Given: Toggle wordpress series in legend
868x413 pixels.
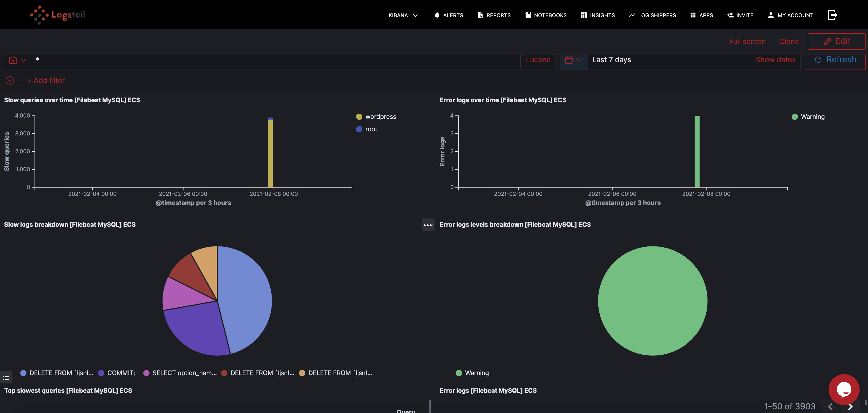Looking at the screenshot, I should [381, 116].
